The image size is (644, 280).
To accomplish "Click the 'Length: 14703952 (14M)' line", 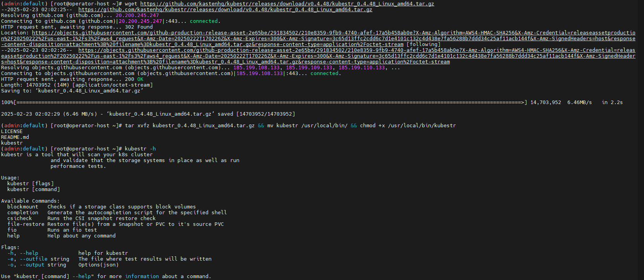I will (77, 85).
